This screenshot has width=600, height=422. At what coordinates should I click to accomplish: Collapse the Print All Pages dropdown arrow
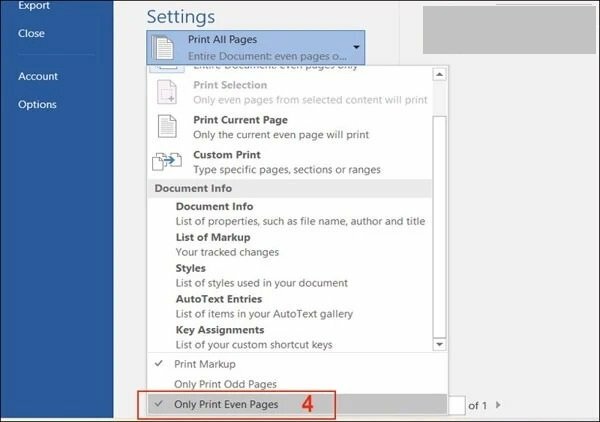click(356, 47)
